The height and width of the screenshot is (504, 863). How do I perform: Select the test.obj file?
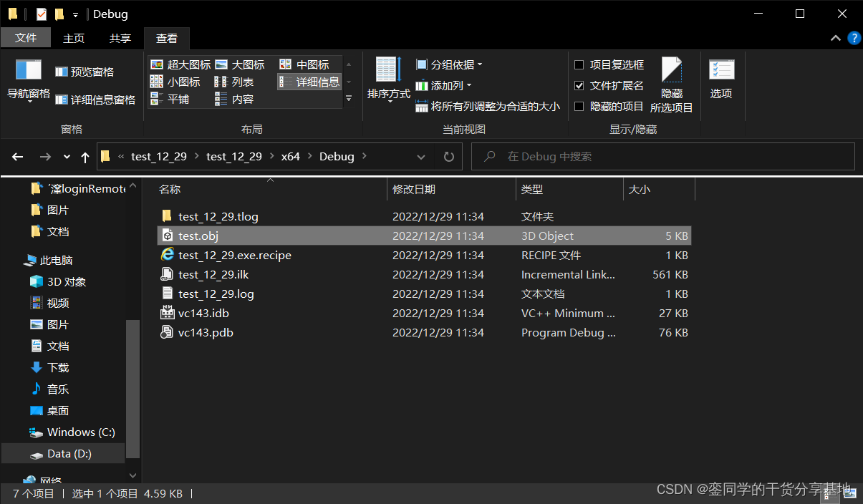pyautogui.click(x=424, y=236)
